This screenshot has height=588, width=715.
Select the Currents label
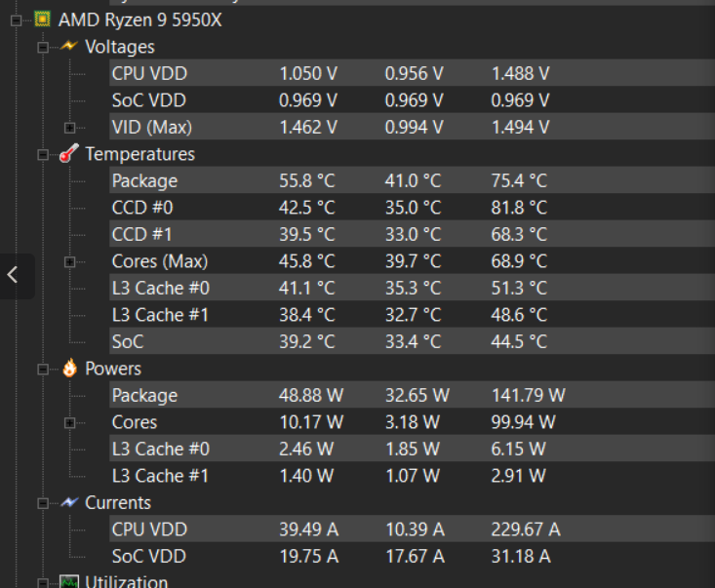(x=118, y=503)
